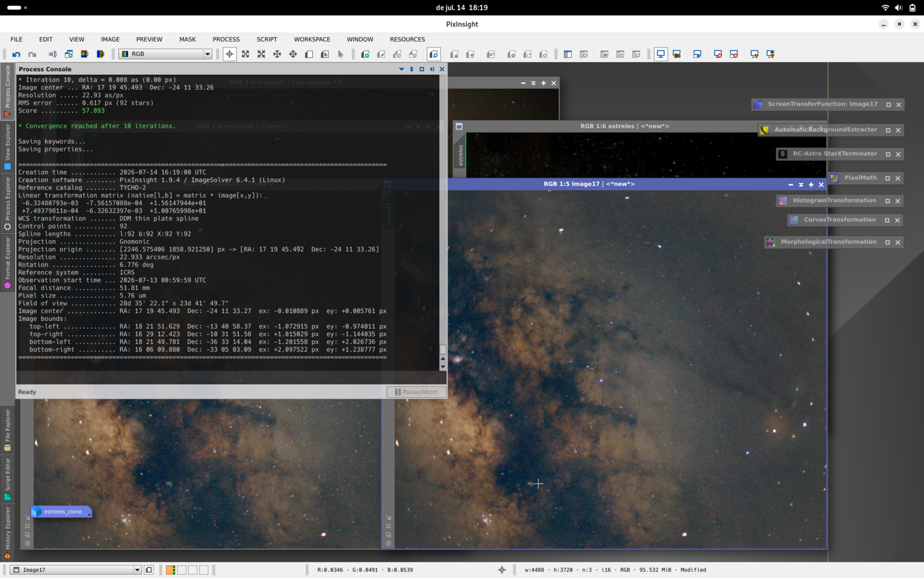The image size is (924, 578).
Task: Open the WORKSPACE menu
Action: (312, 39)
